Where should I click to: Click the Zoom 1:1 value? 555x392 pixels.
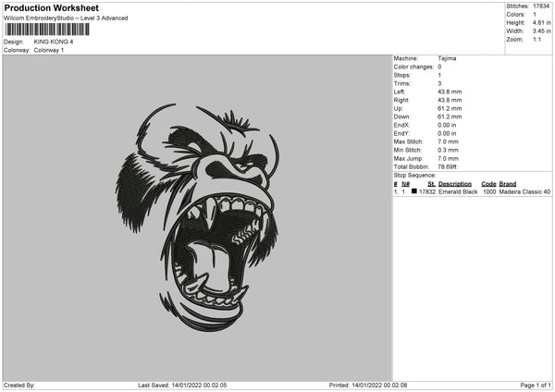(536, 39)
